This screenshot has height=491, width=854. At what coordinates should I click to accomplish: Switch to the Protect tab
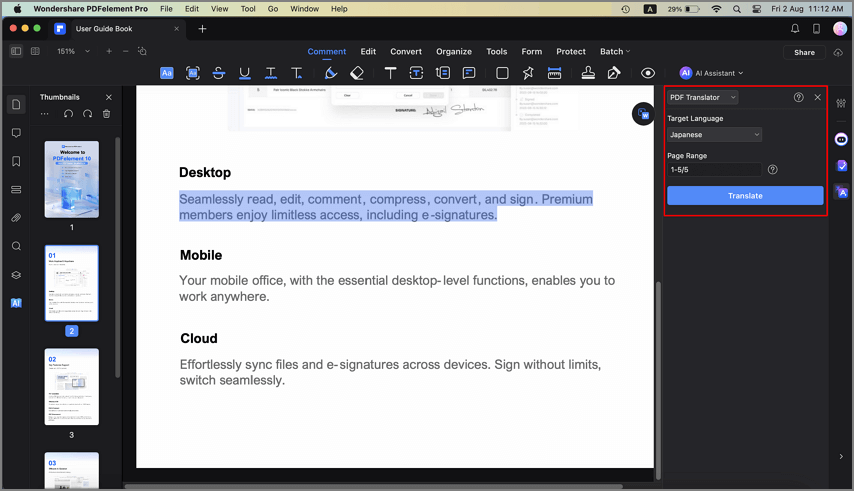[571, 51]
